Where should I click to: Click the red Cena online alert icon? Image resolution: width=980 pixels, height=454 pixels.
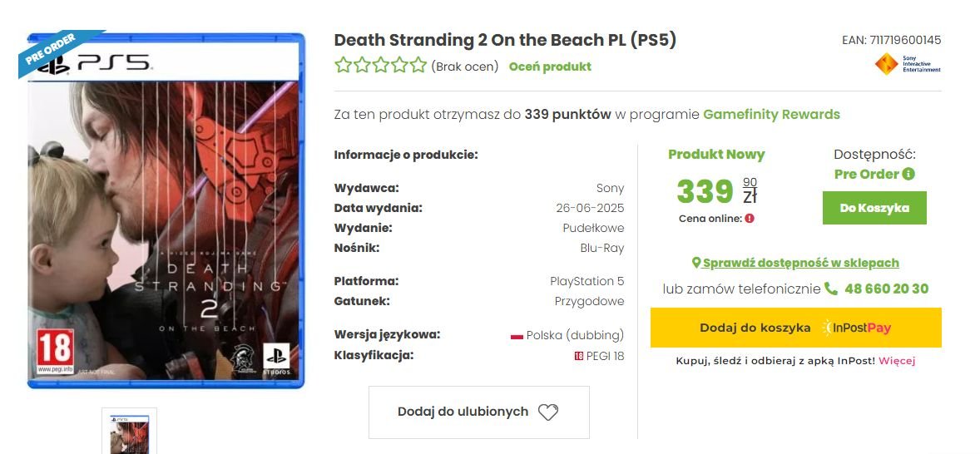(750, 219)
